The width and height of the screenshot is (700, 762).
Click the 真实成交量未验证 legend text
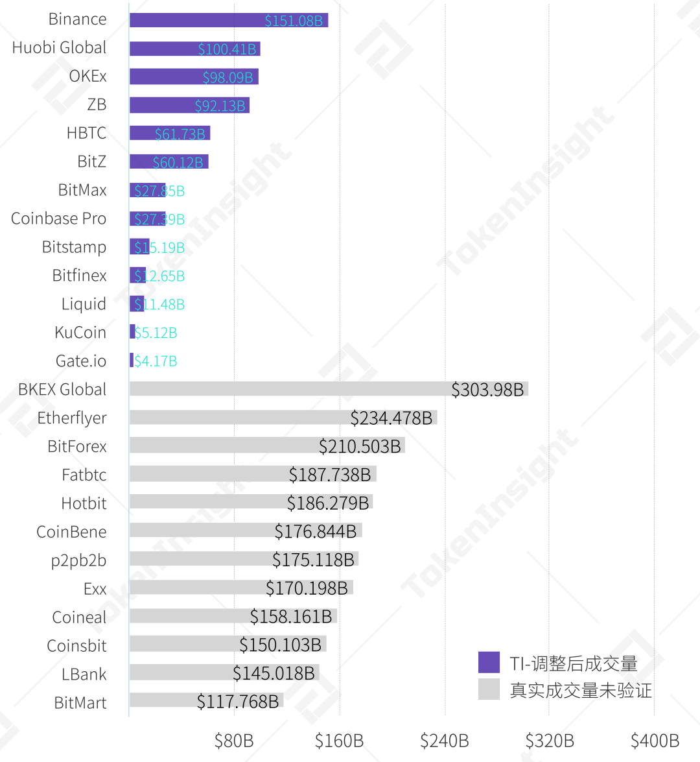tap(581, 690)
